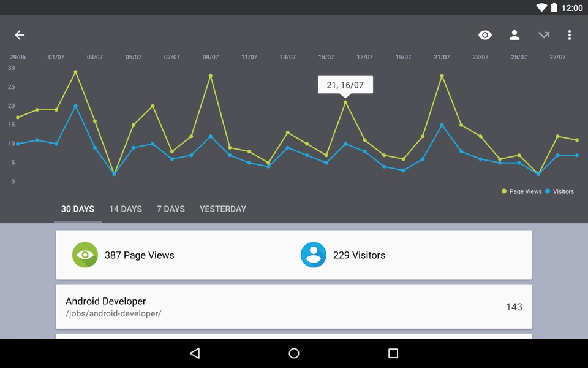The image size is (588, 368).
Task: Select the 30 DAYS tab
Action: (78, 209)
